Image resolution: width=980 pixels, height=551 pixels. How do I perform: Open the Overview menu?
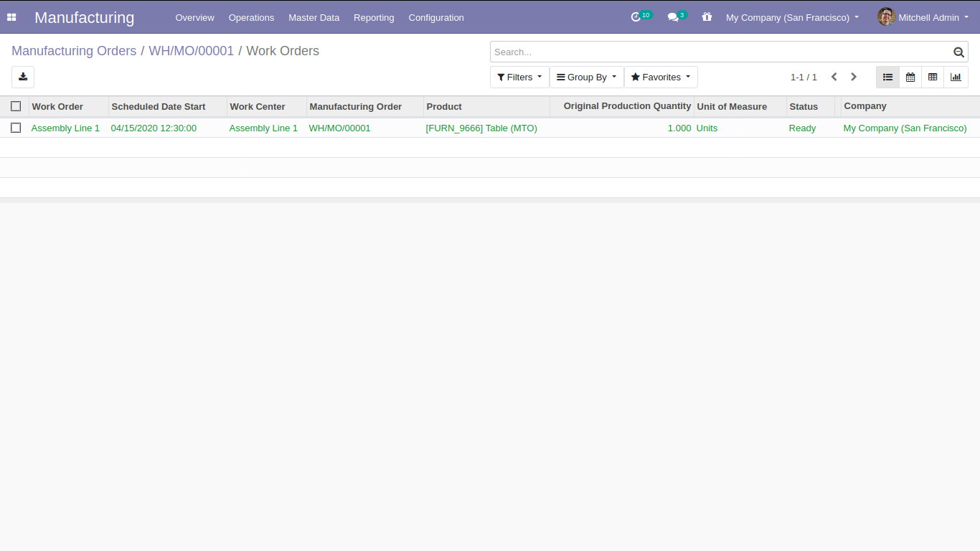[194, 17]
